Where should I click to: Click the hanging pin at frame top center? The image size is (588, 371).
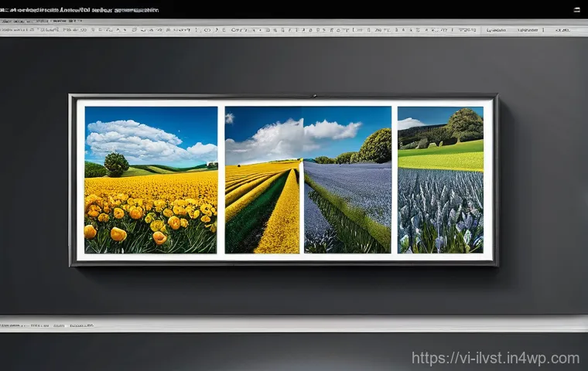click(313, 96)
